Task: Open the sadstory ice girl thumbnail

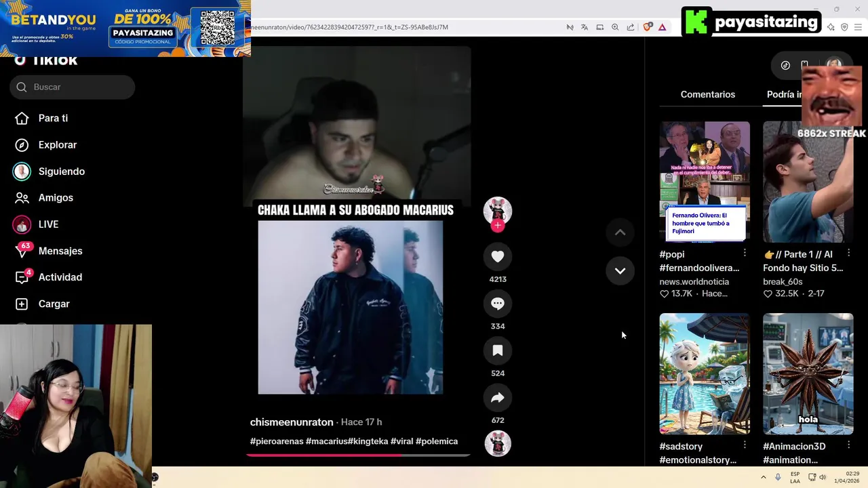Action: coord(705,373)
